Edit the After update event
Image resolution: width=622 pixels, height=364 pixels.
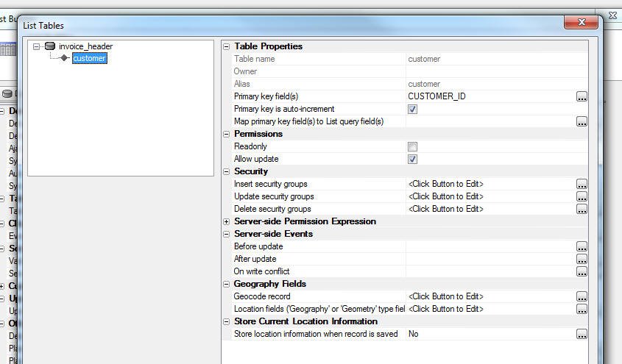[x=582, y=259]
